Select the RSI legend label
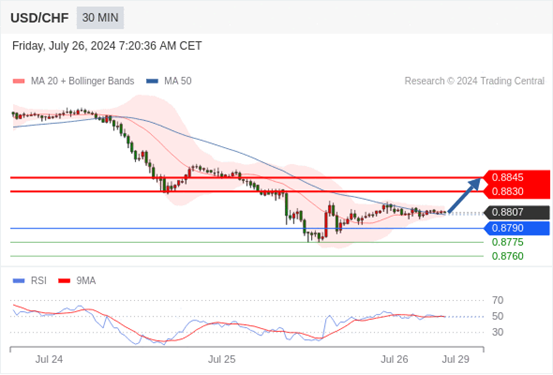 click(38, 281)
